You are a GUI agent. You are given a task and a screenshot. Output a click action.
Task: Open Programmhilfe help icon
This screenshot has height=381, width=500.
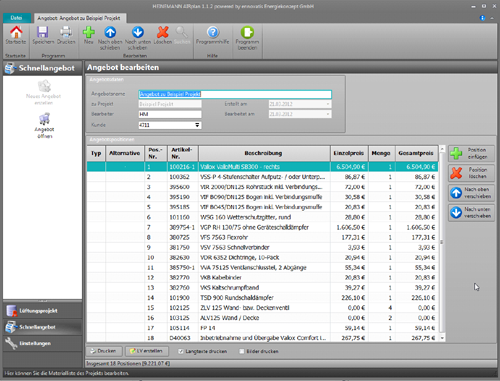213,35
